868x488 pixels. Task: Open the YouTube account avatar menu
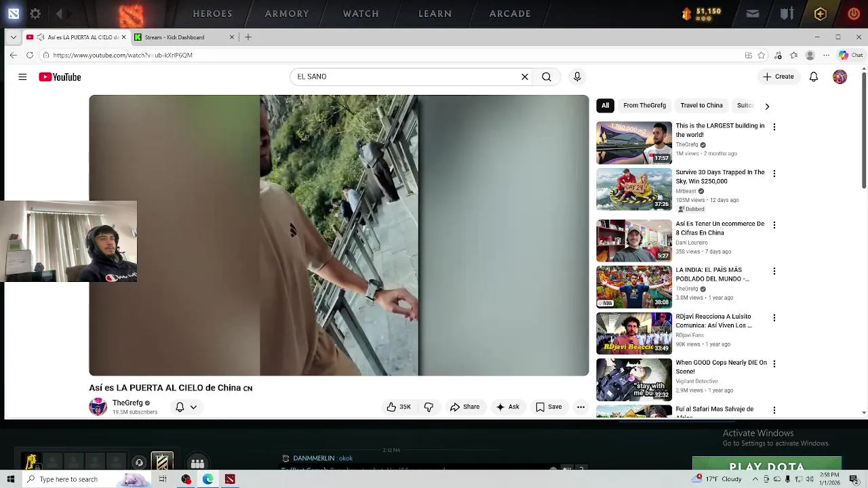click(x=840, y=77)
